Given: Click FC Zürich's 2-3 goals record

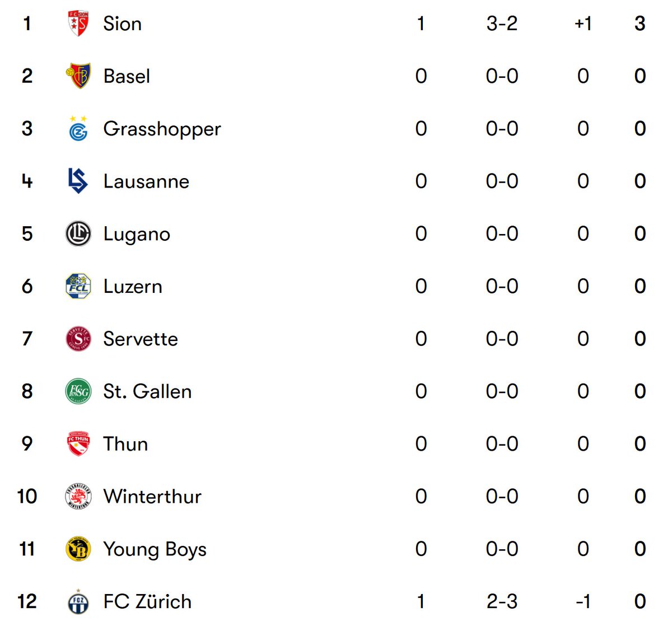Looking at the screenshot, I should [502, 601].
